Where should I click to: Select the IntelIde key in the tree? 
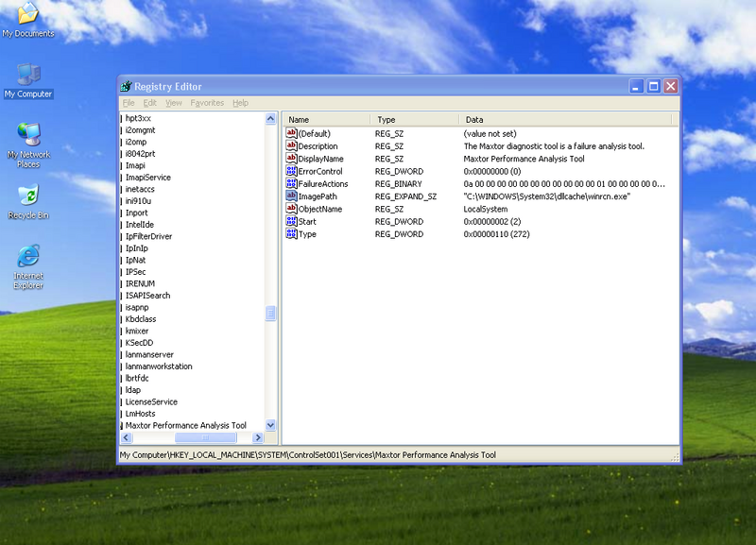pyautogui.click(x=139, y=225)
